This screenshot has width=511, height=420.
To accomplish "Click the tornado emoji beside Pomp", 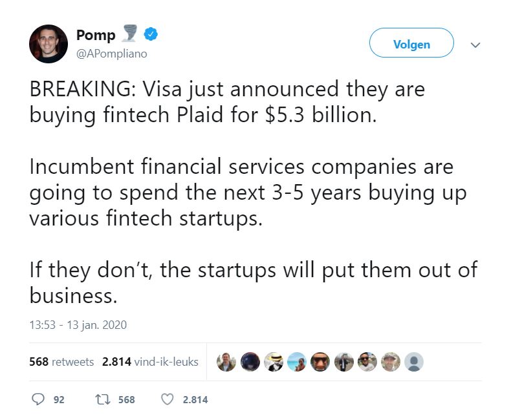I will (129, 33).
